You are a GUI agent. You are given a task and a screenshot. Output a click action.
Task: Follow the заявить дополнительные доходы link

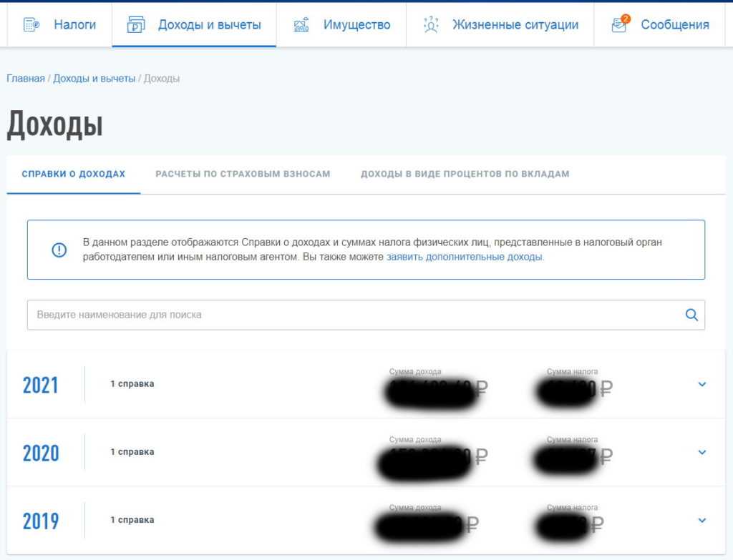coord(465,256)
